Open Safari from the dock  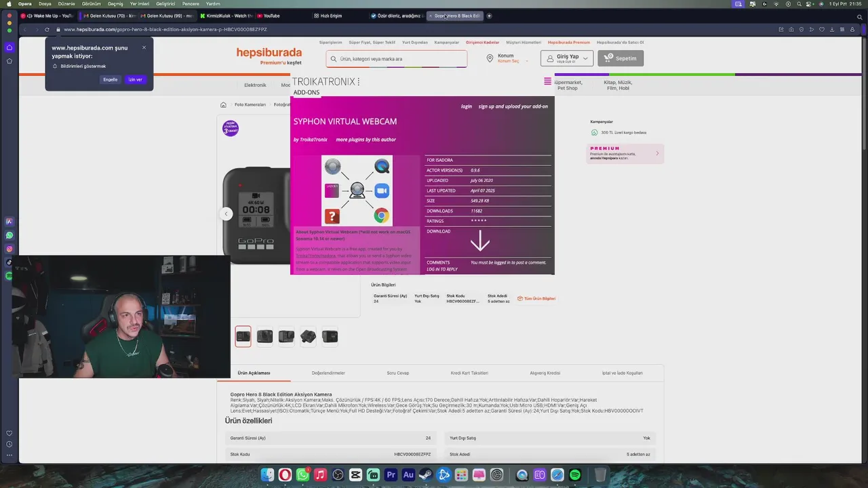[557, 475]
